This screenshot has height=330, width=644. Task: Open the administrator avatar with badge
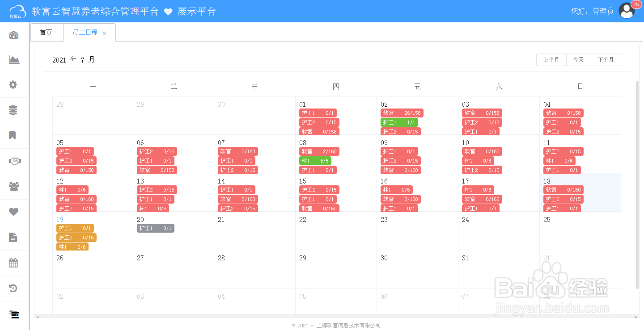coord(627,11)
